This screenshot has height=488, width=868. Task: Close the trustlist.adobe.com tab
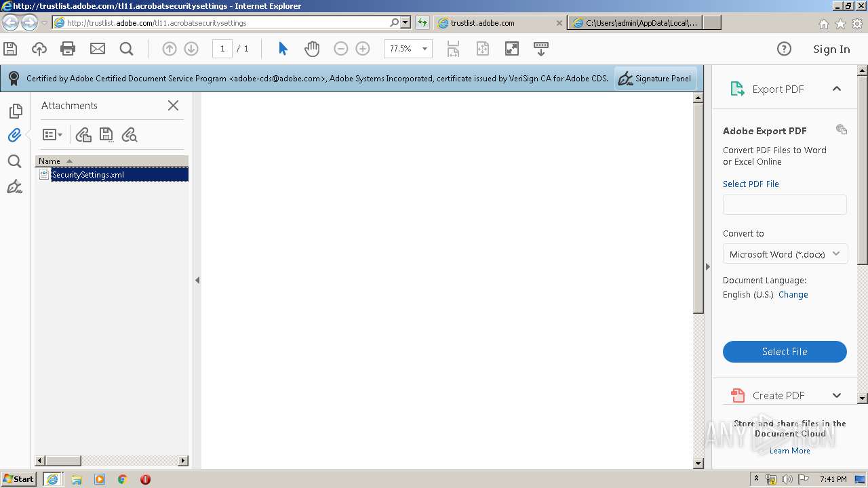[x=559, y=22]
